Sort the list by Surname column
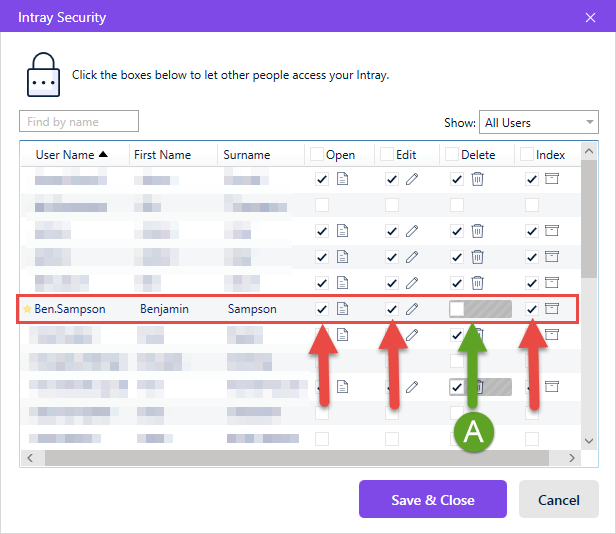The height and width of the screenshot is (534, 616). 247,155
